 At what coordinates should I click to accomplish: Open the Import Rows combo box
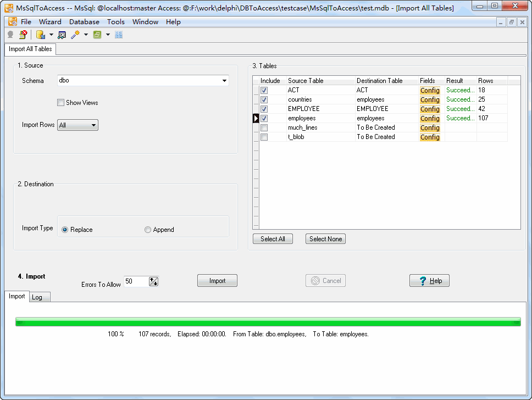pos(77,125)
